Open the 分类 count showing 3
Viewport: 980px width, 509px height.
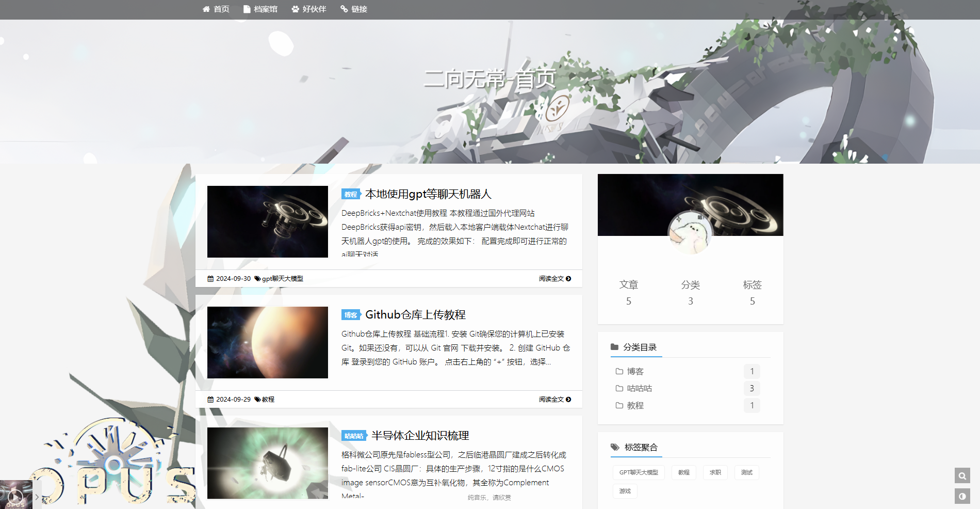click(x=690, y=293)
